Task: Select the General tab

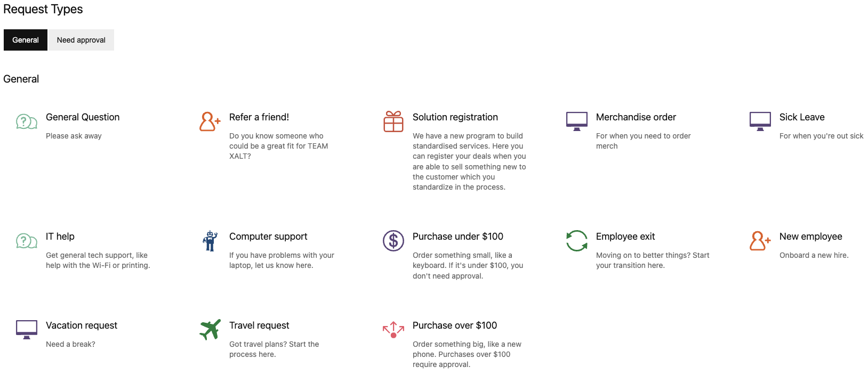Action: pos(26,40)
